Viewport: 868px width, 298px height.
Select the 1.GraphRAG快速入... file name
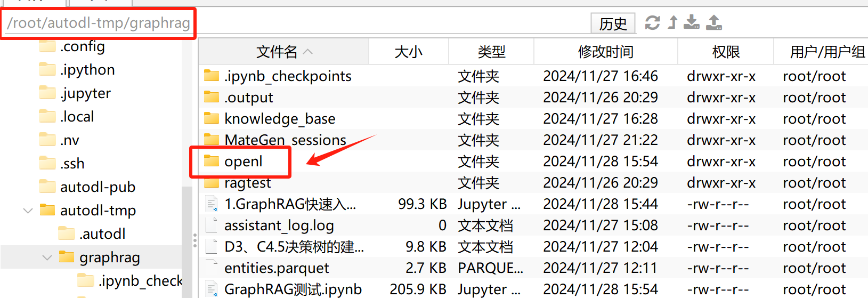tap(290, 204)
